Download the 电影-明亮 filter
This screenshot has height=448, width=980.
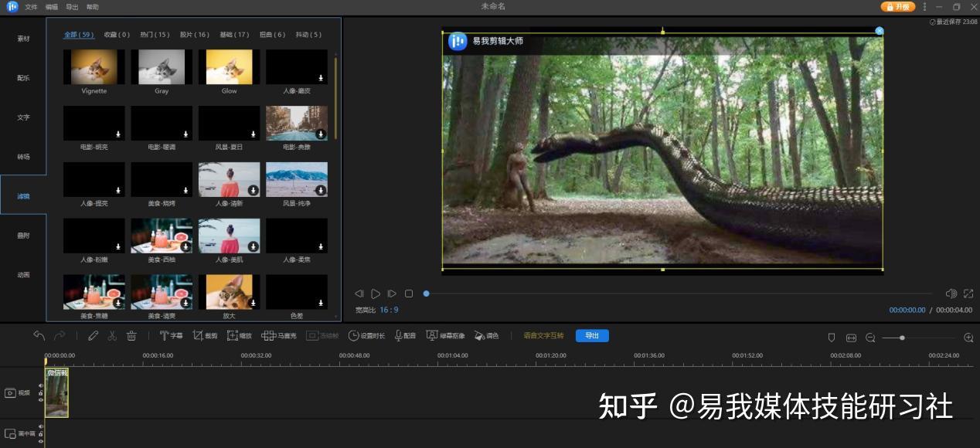click(x=118, y=134)
